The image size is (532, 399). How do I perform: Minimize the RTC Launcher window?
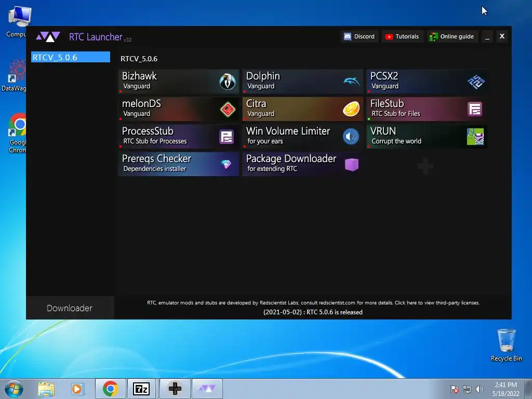[x=487, y=37]
